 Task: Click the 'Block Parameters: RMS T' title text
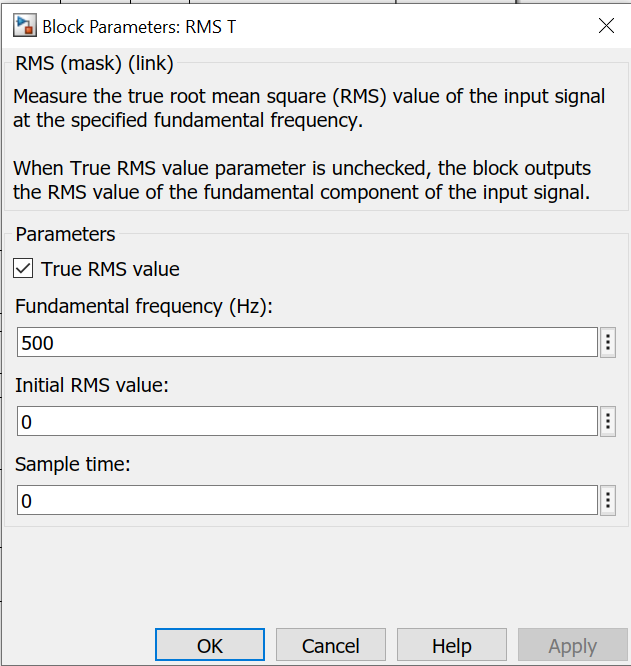coord(139,27)
